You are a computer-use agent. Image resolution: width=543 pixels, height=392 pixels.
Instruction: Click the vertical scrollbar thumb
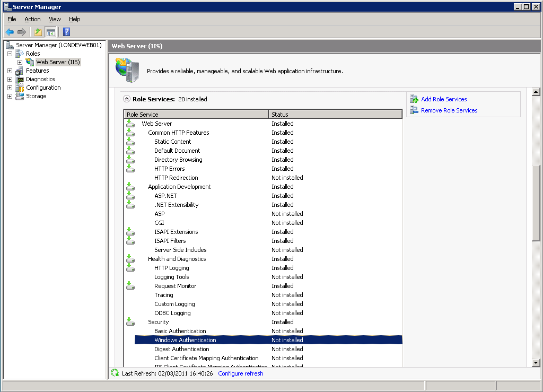536,203
